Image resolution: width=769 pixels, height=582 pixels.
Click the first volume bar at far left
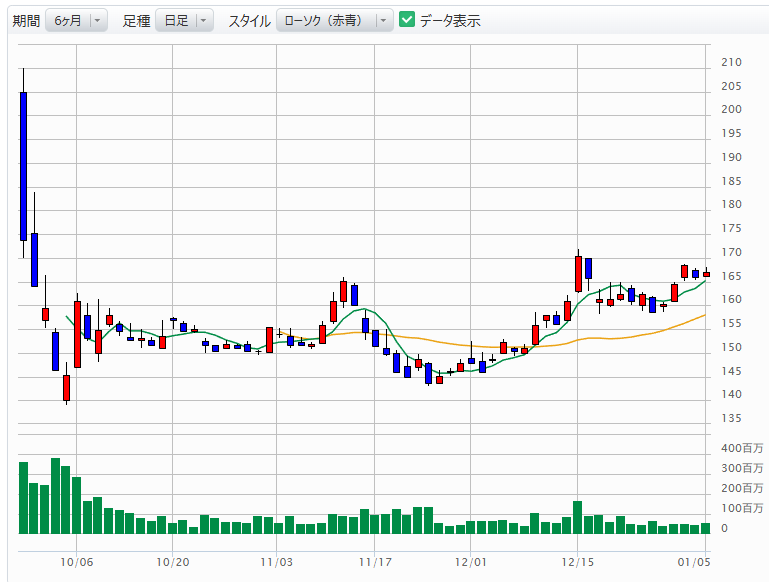[x=23, y=497]
